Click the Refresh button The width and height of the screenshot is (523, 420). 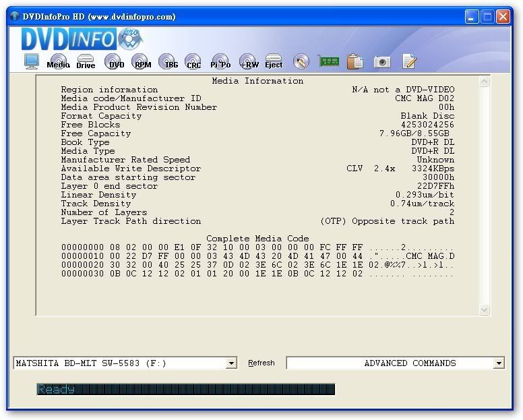(x=261, y=363)
